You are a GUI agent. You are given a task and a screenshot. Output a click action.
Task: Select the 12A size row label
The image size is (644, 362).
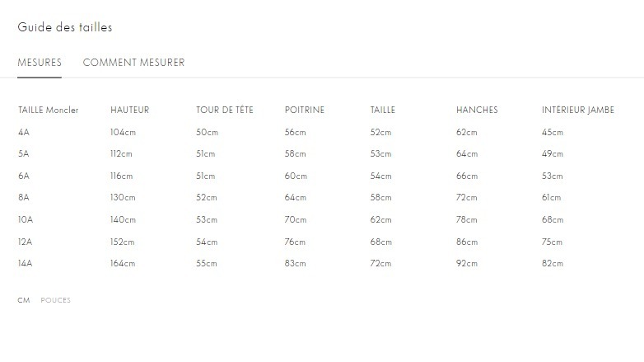coord(26,242)
